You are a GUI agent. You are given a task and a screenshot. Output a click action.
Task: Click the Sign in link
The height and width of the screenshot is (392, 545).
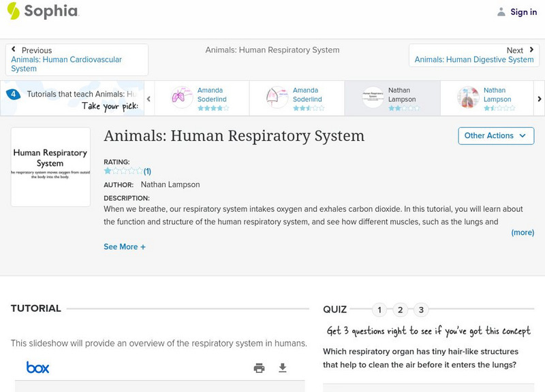tap(523, 12)
